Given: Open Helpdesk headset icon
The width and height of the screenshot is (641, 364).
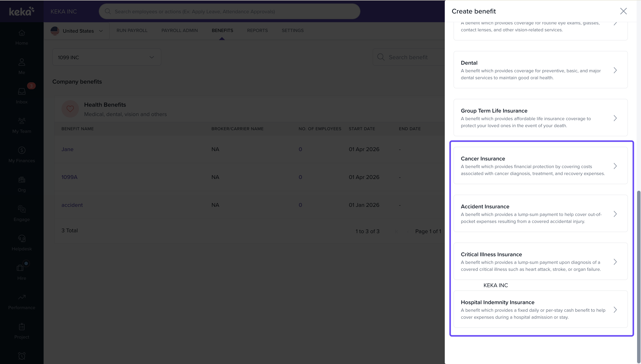Looking at the screenshot, I should click(x=22, y=239).
